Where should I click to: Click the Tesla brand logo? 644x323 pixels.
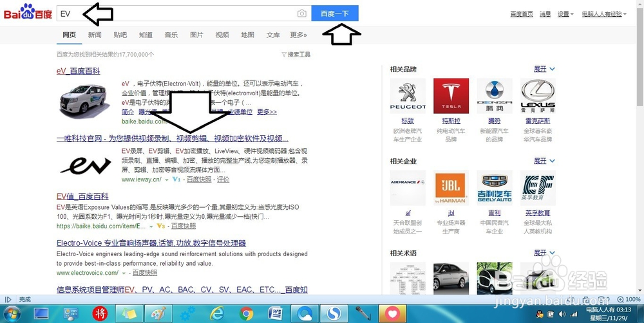point(451,96)
